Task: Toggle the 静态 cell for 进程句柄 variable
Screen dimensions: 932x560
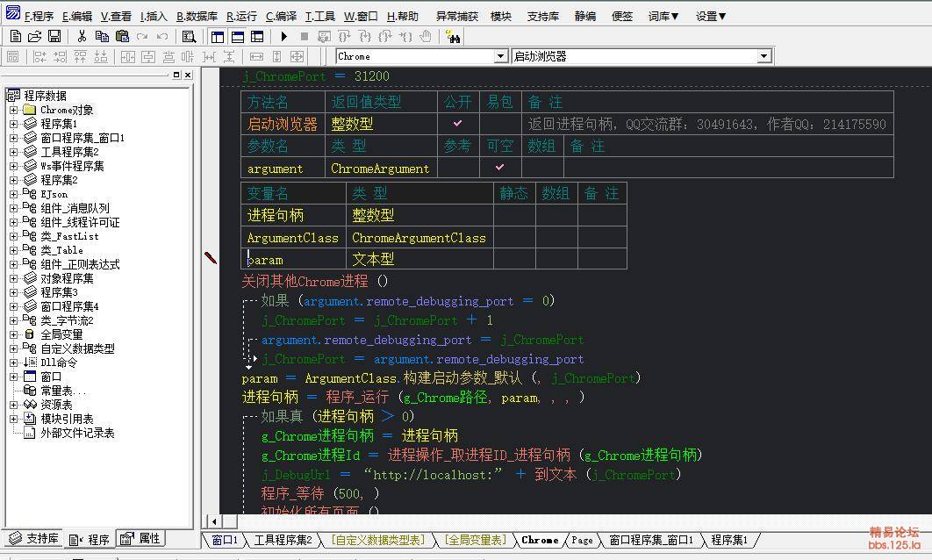Action: pos(513,214)
